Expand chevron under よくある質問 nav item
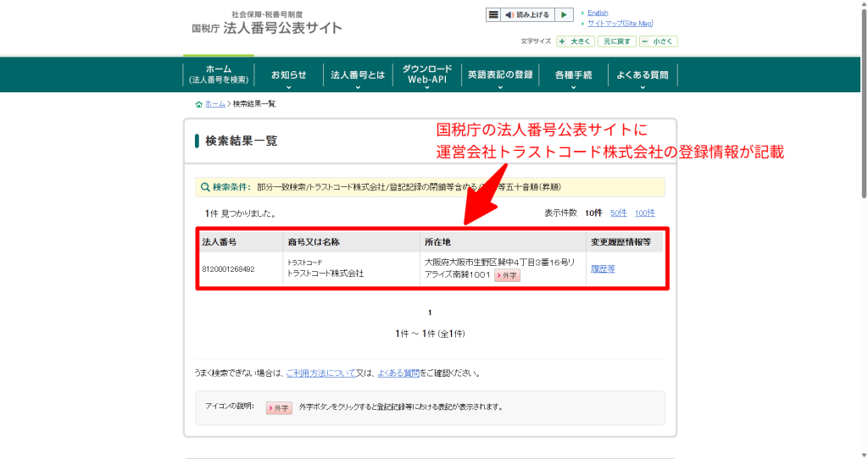 pyautogui.click(x=643, y=87)
